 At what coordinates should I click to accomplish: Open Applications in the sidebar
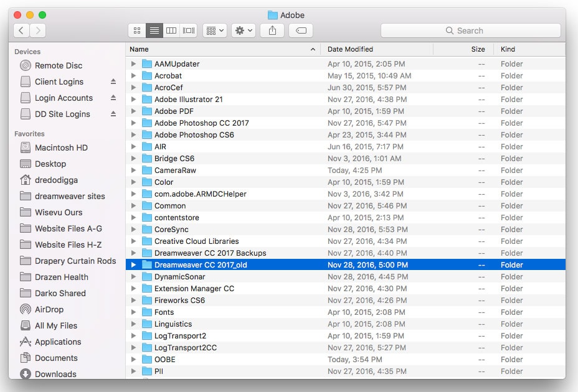(50, 342)
